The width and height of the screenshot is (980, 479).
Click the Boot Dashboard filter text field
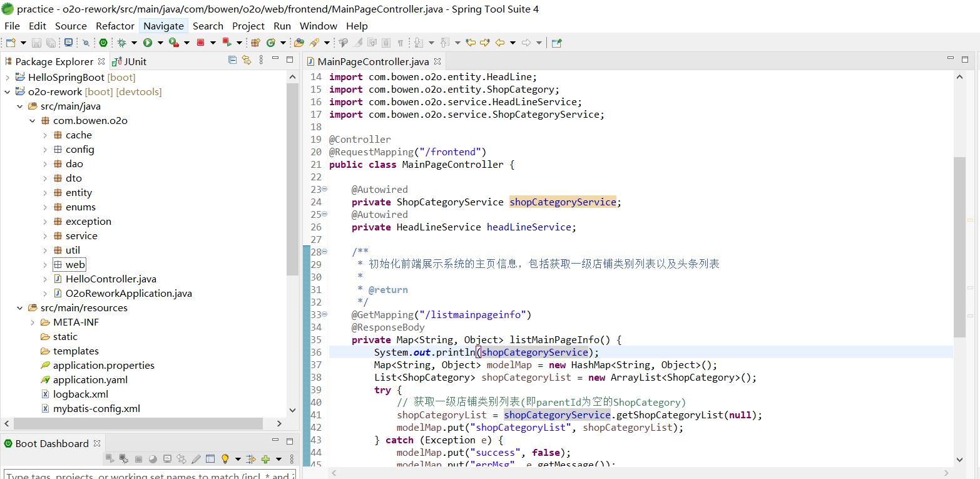tap(149, 475)
